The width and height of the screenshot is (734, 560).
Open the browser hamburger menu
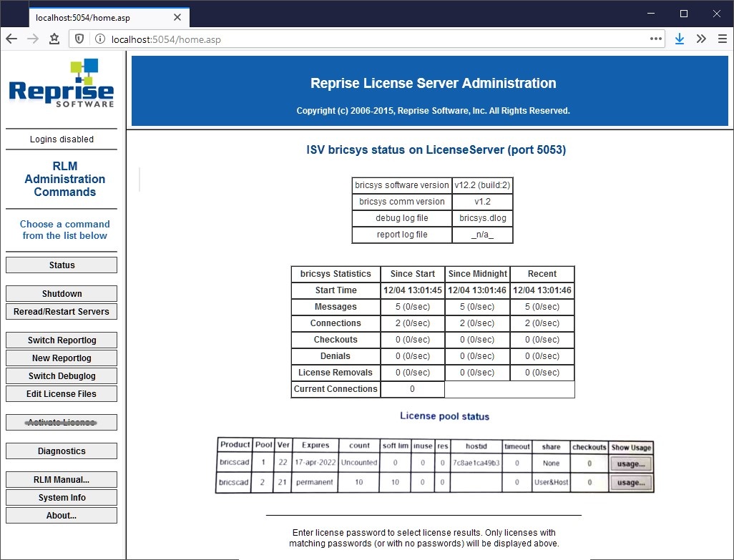[723, 39]
